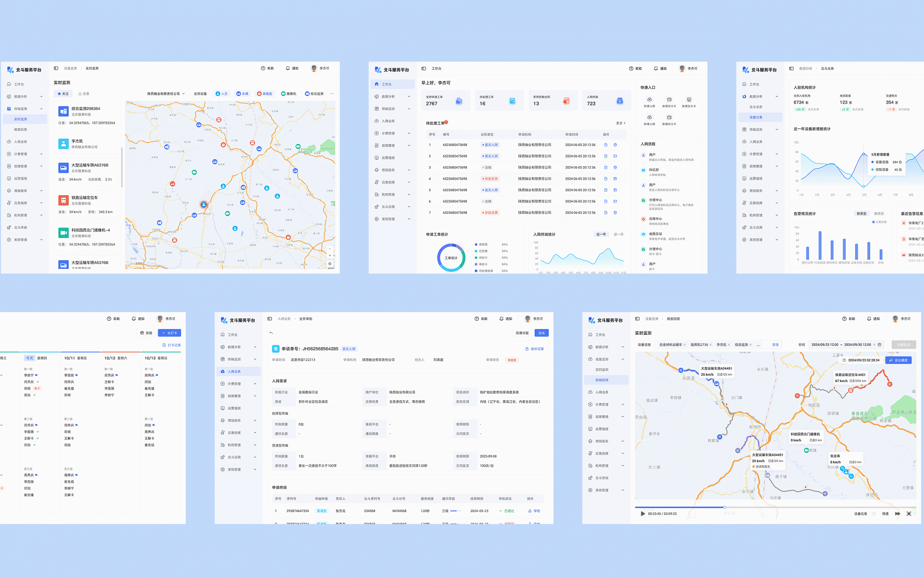Enter fullscreen on the playback map
The width and height of the screenshot is (924, 578).
click(909, 513)
